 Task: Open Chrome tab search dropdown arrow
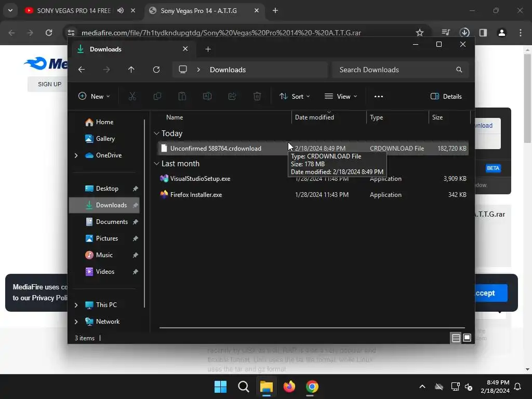[10, 10]
